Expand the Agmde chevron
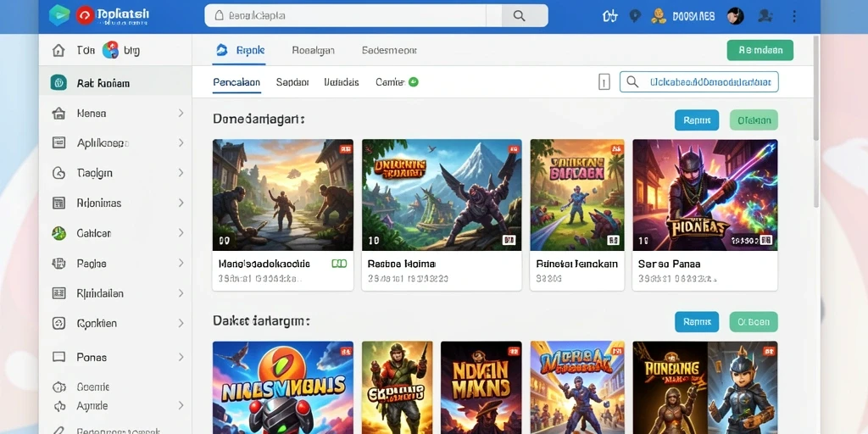 pyautogui.click(x=181, y=406)
